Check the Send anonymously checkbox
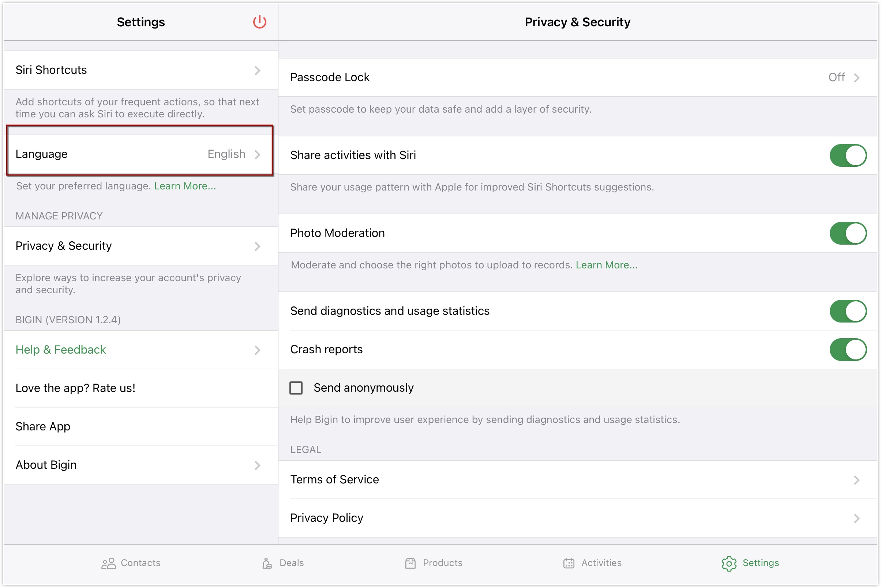The width and height of the screenshot is (881, 588). tap(296, 388)
